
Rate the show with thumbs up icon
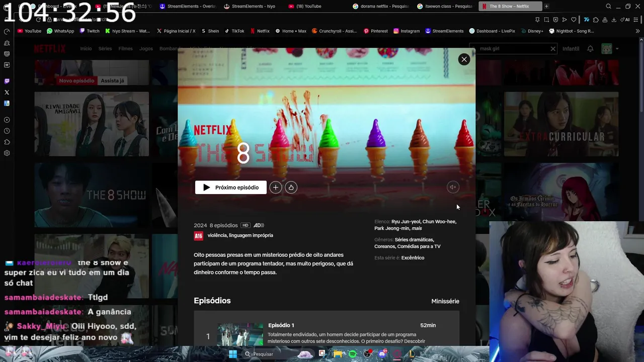point(291,188)
